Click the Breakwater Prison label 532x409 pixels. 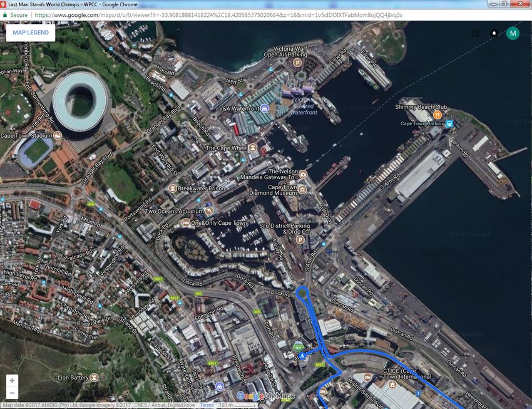(201, 189)
